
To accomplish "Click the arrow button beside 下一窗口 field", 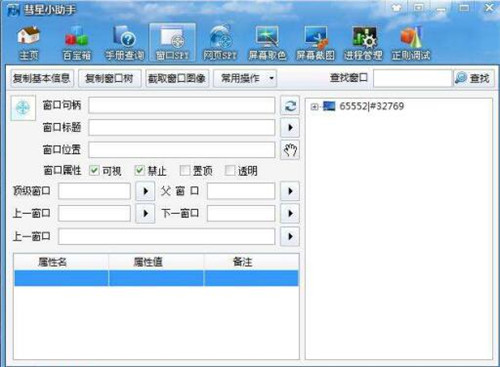I will tap(290, 213).
